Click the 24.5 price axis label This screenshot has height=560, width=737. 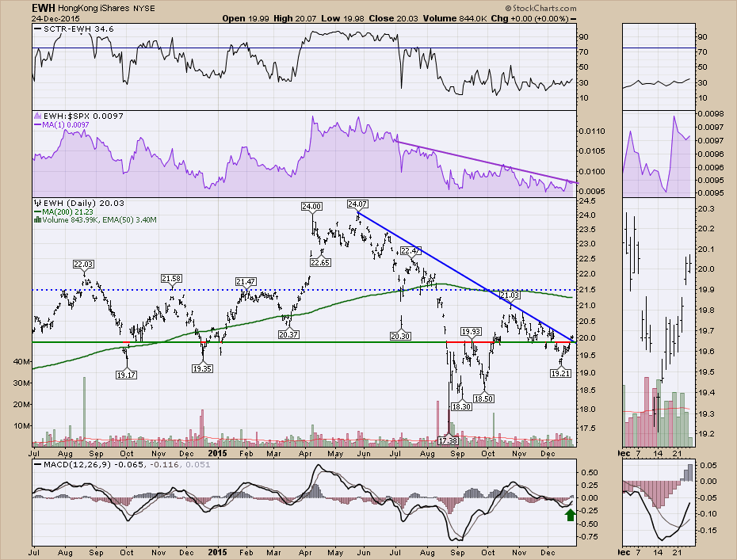tap(589, 201)
